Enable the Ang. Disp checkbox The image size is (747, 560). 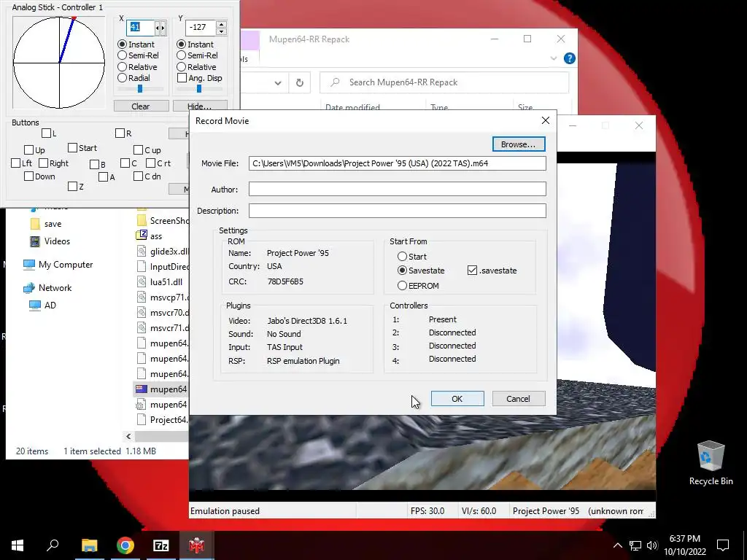(182, 78)
